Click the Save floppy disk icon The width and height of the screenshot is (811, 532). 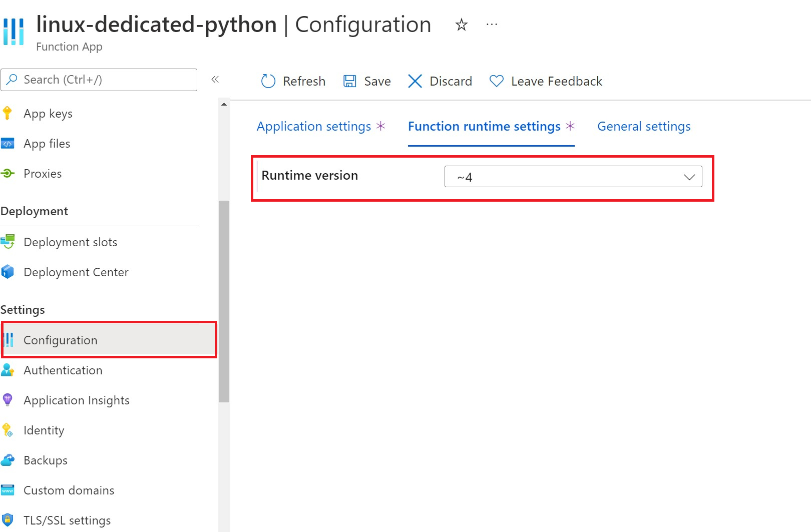pos(349,81)
